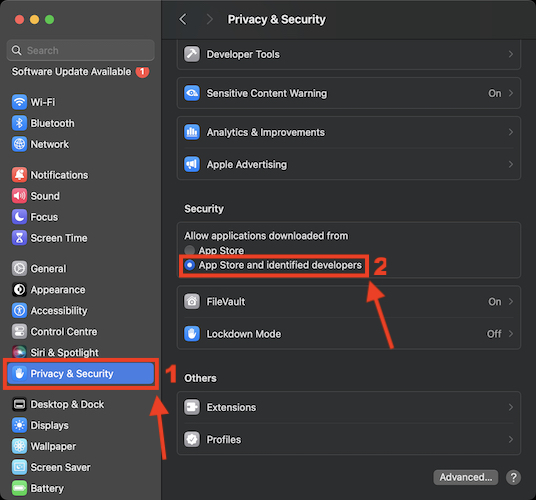Click the Extensions puzzle icon
The height and width of the screenshot is (500, 536).
tap(192, 407)
